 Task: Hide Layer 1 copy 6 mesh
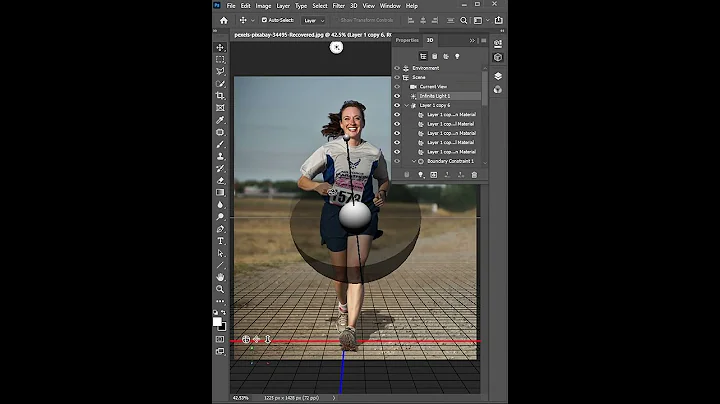point(397,105)
